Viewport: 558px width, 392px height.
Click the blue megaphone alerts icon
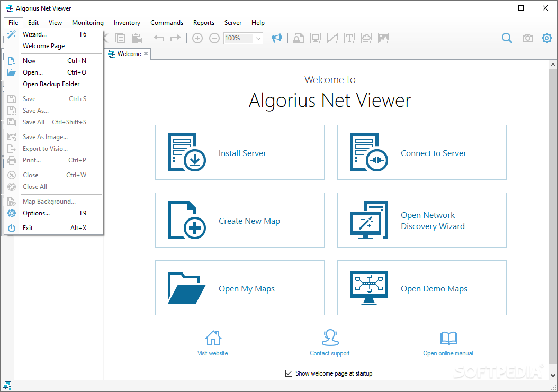(x=276, y=38)
